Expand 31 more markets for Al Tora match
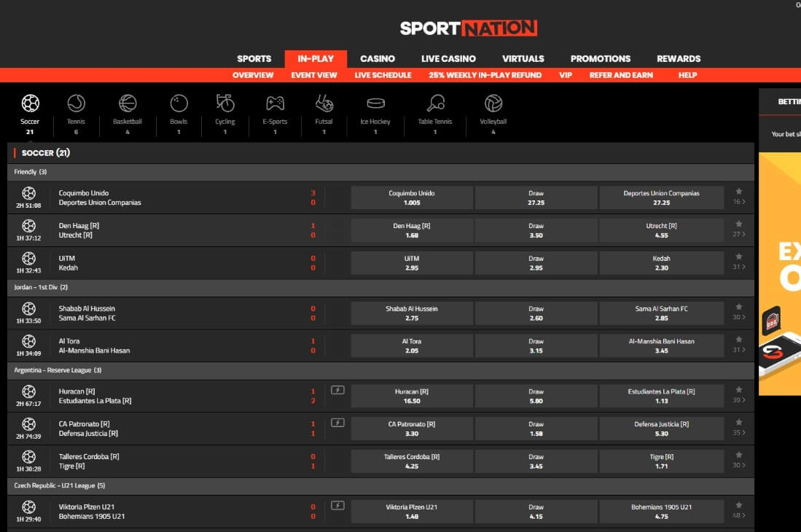This screenshot has height=532, width=801. pyautogui.click(x=738, y=350)
